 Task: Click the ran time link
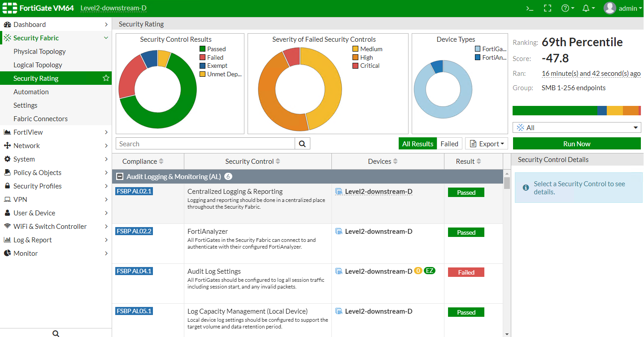coord(591,74)
